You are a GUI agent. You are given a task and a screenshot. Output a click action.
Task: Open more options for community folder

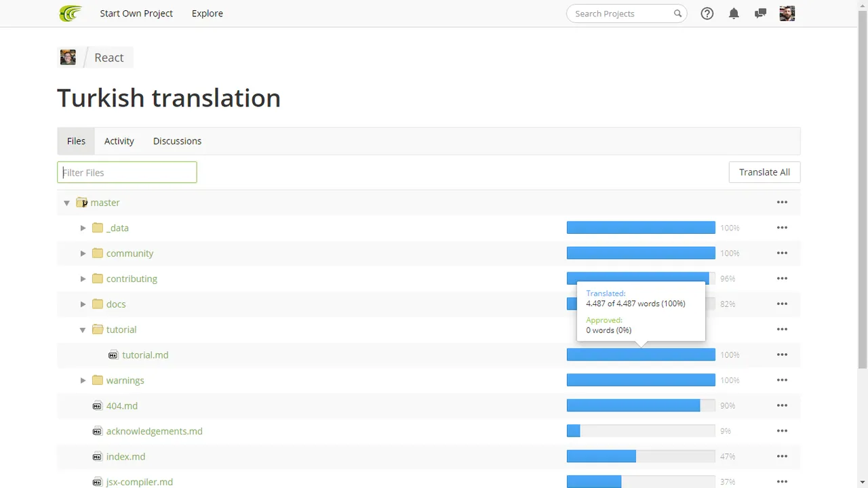coord(782,253)
